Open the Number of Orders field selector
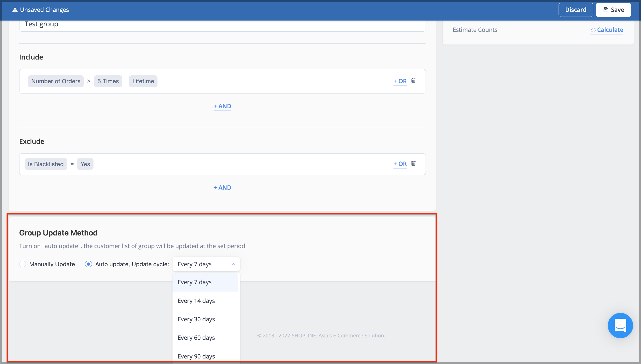This screenshot has width=641, height=364. [56, 81]
